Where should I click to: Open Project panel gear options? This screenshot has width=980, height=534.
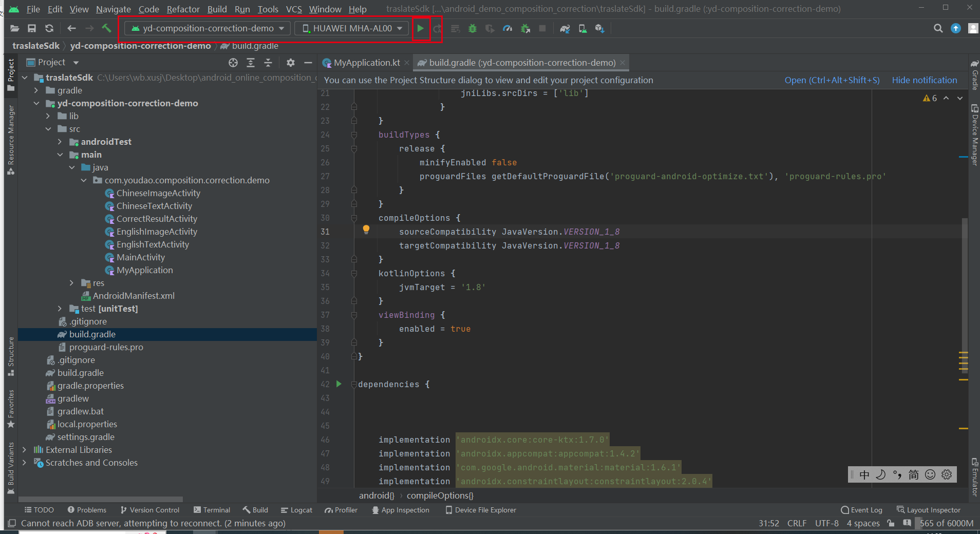291,63
